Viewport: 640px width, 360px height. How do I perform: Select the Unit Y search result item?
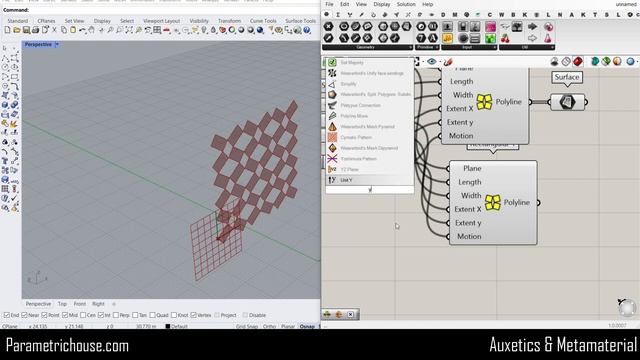(370, 180)
